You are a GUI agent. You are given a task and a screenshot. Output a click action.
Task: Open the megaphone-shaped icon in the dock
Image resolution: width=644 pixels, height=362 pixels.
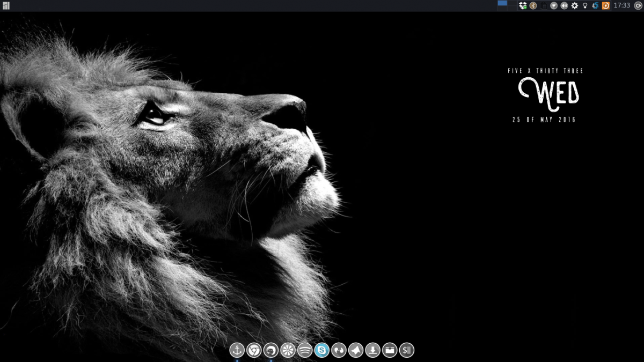[356, 351]
